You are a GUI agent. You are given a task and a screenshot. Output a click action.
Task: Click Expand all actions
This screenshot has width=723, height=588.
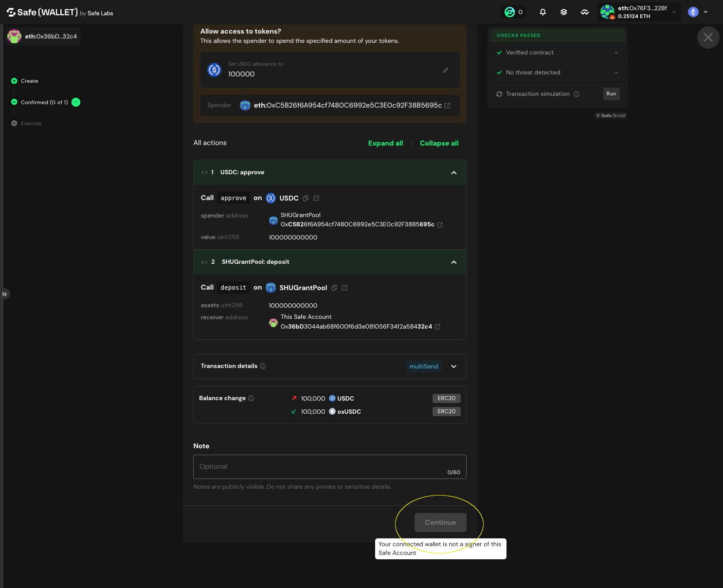385,143
